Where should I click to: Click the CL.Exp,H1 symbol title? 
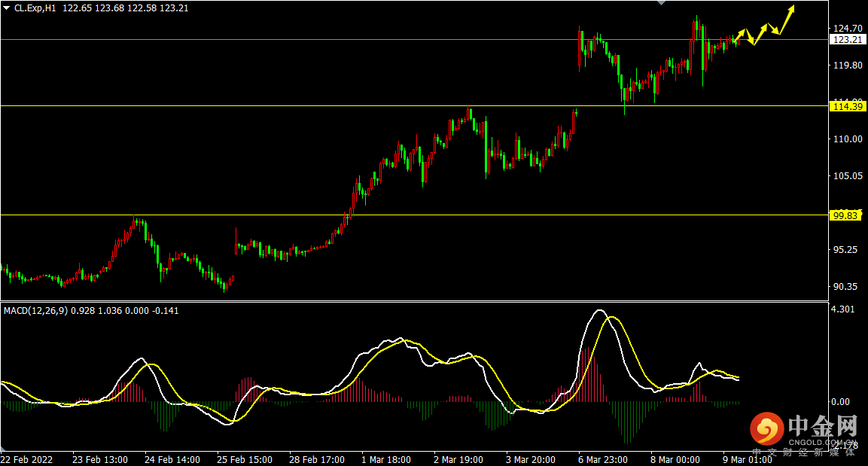click(35, 8)
